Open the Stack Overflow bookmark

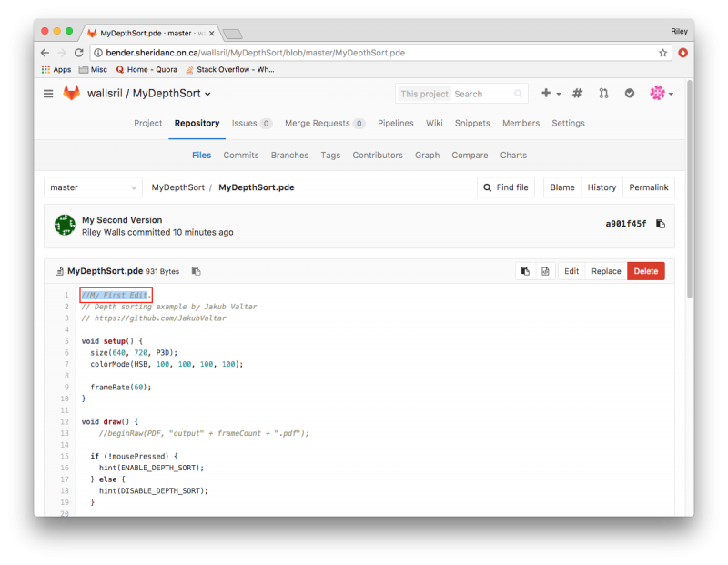point(230,70)
